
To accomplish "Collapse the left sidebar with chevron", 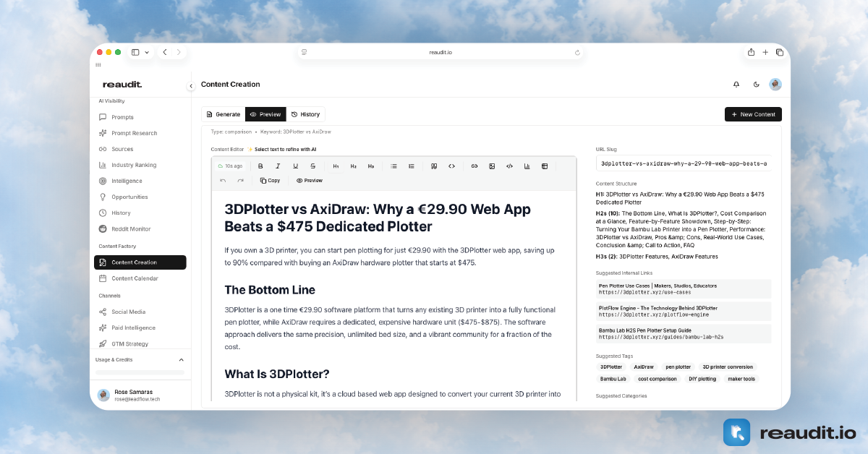I will coord(191,86).
